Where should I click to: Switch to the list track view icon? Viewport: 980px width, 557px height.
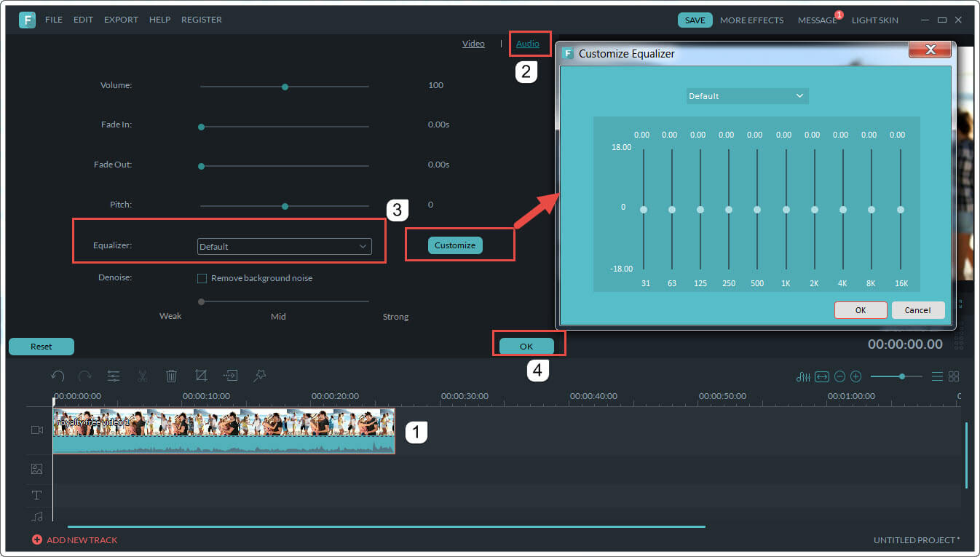(937, 376)
